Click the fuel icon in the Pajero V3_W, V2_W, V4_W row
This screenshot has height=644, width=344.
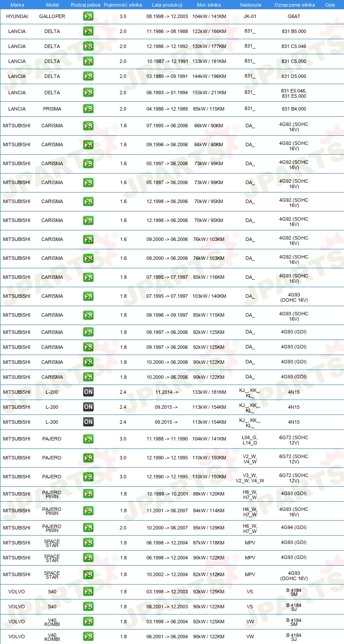[88, 477]
